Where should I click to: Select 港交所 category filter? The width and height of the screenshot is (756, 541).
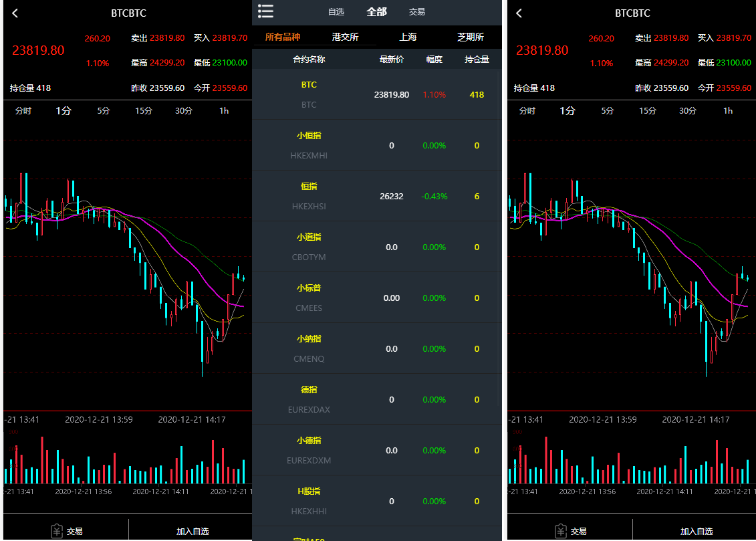pos(345,37)
